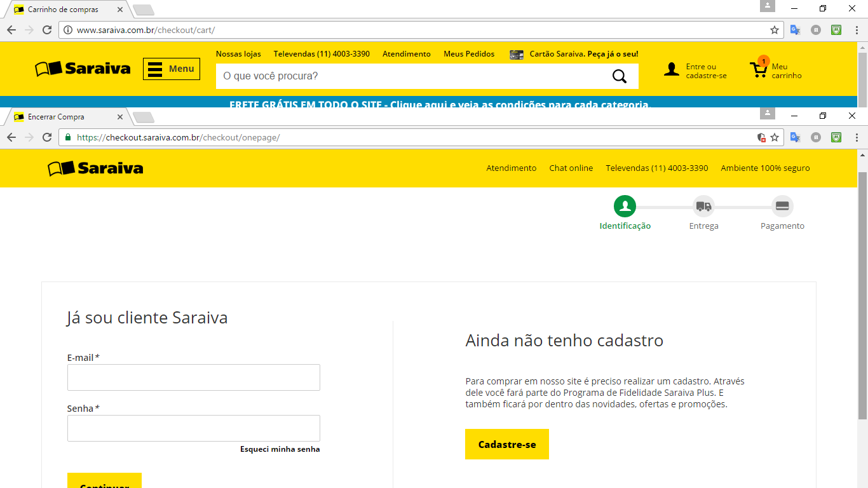The height and width of the screenshot is (488, 868).
Task: Click the green padlock secure icon
Action: [x=69, y=137]
